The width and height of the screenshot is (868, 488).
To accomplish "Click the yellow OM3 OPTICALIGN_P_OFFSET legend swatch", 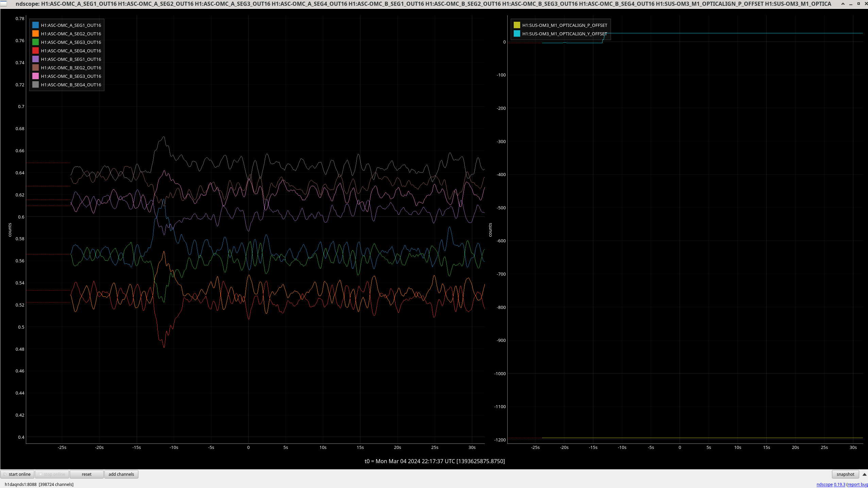I will [x=517, y=25].
